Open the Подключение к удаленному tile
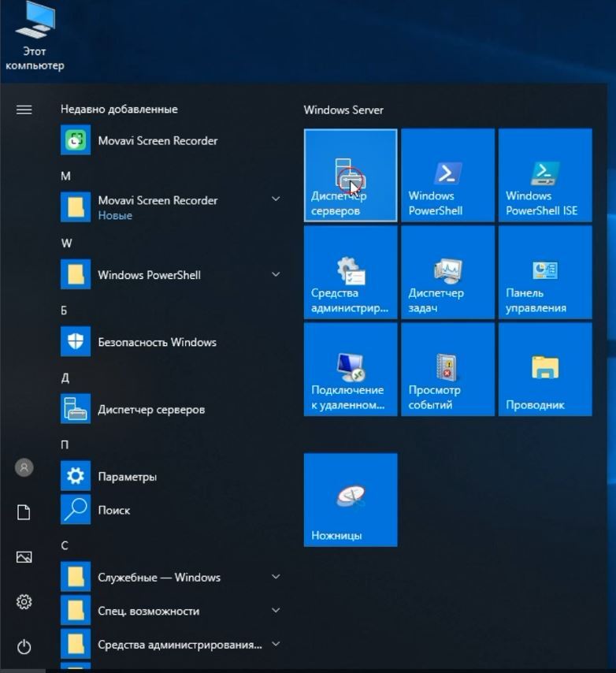Screen dimensions: 616x673 [351, 370]
